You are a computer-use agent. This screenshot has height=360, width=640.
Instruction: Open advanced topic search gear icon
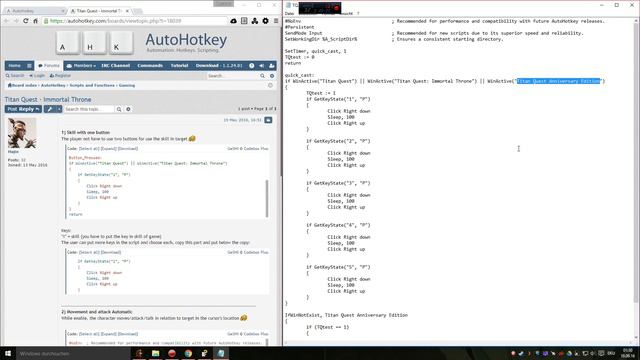pos(128,109)
